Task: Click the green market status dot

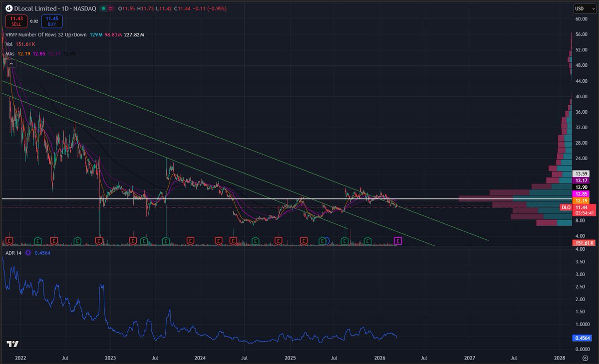Action: pos(103,8)
